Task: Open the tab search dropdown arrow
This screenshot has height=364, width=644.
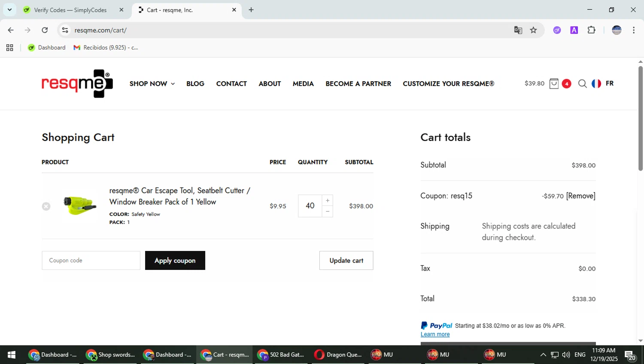Action: 9,10
